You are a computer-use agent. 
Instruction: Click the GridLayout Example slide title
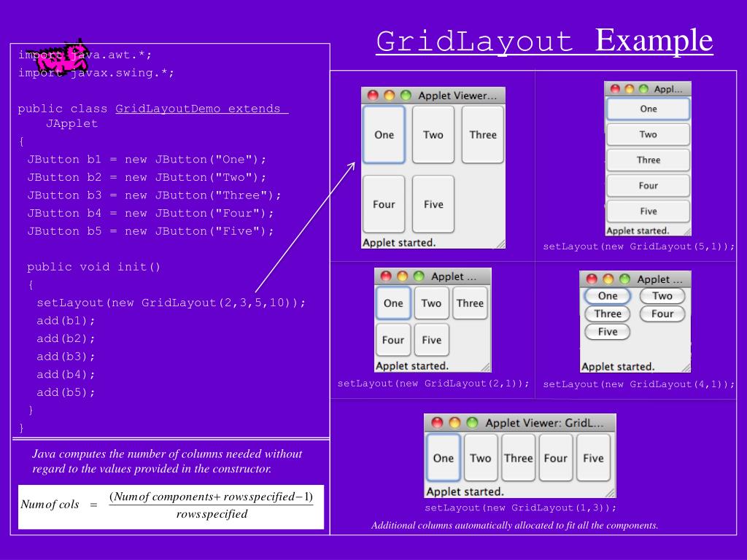click(544, 41)
